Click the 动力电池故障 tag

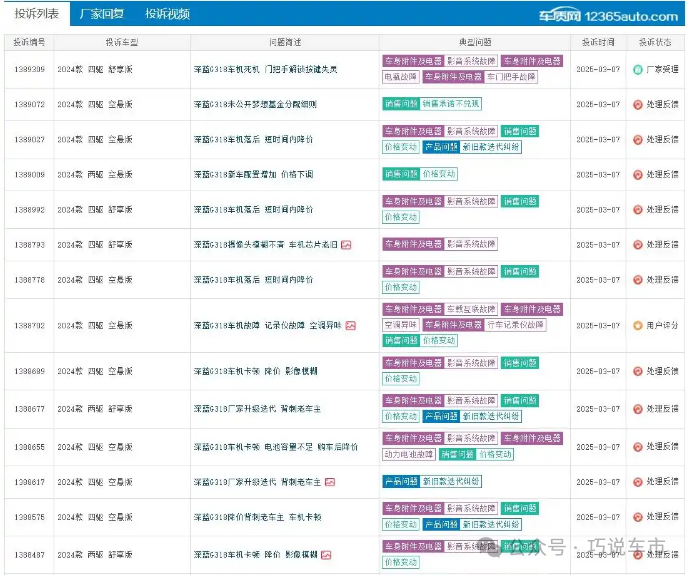click(409, 455)
